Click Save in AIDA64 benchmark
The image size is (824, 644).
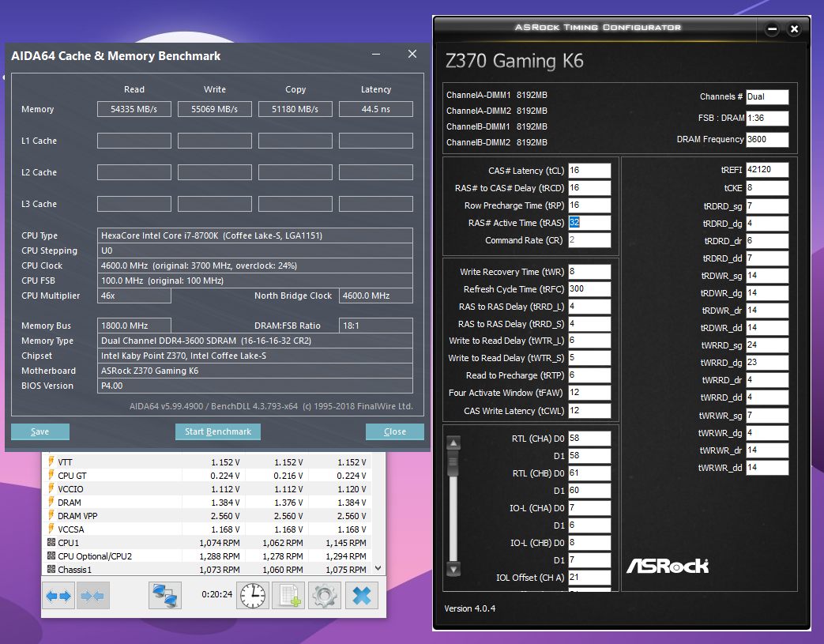point(40,431)
